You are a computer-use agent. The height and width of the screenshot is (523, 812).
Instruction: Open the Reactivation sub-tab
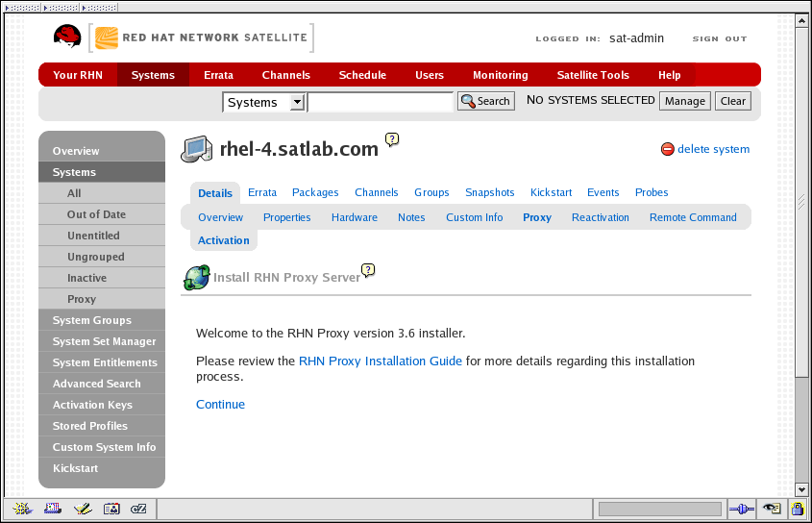pyautogui.click(x=601, y=217)
